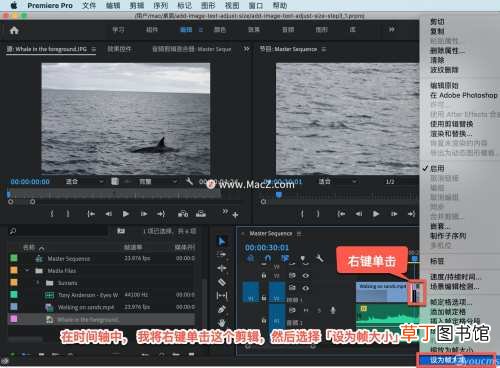Screen dimensions: 500x368
Task: Select the Slip tool
Action: (x=222, y=295)
